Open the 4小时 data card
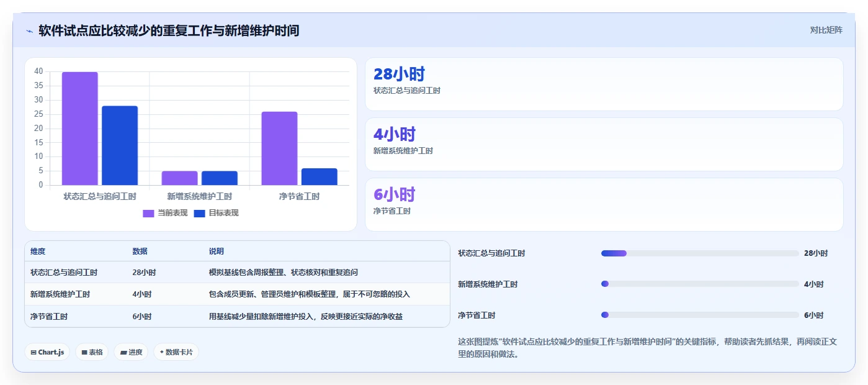Image resolution: width=868 pixels, height=385 pixels. tap(604, 144)
